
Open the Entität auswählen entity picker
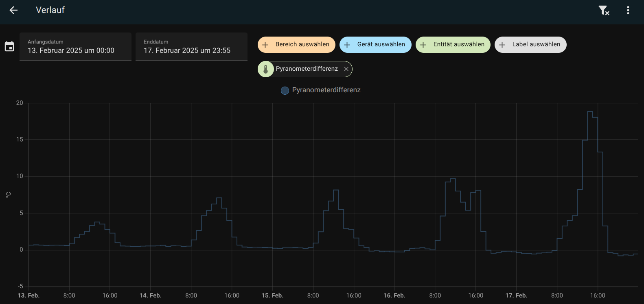(x=459, y=45)
